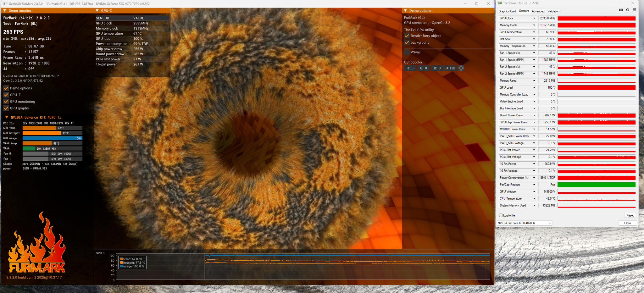Click the green PerfCap Reason graph bar
644x293 pixels.
click(597, 185)
